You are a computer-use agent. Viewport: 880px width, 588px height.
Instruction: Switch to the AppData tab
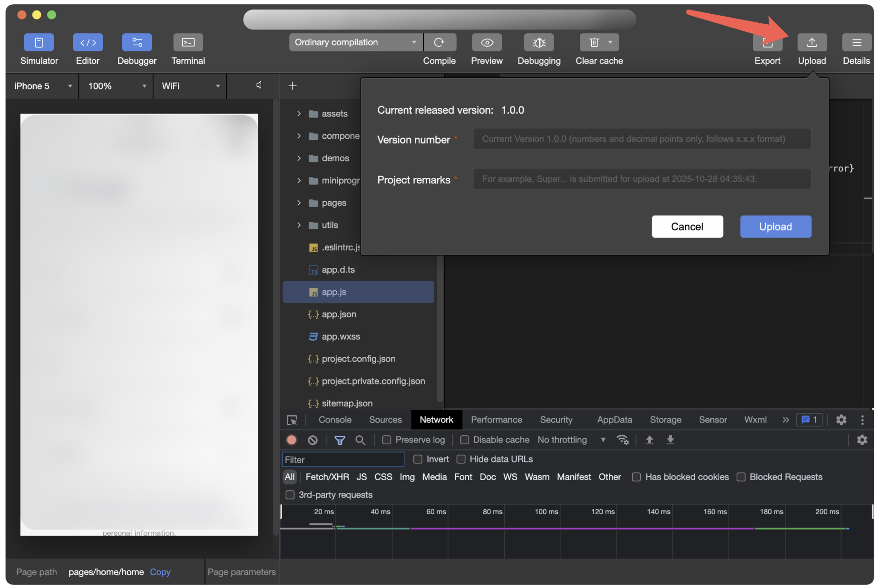point(614,420)
